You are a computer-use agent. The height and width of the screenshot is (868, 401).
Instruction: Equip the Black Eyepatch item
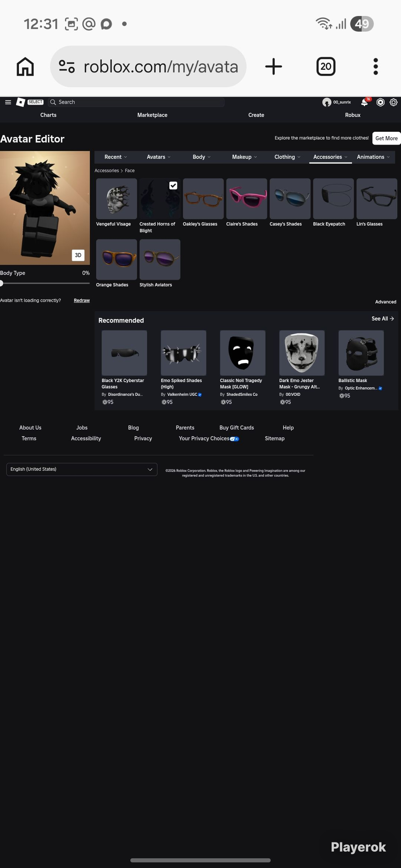[333, 199]
